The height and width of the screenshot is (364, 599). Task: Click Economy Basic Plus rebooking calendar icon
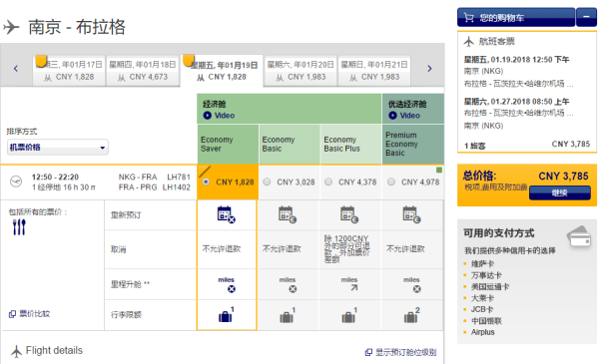349,214
